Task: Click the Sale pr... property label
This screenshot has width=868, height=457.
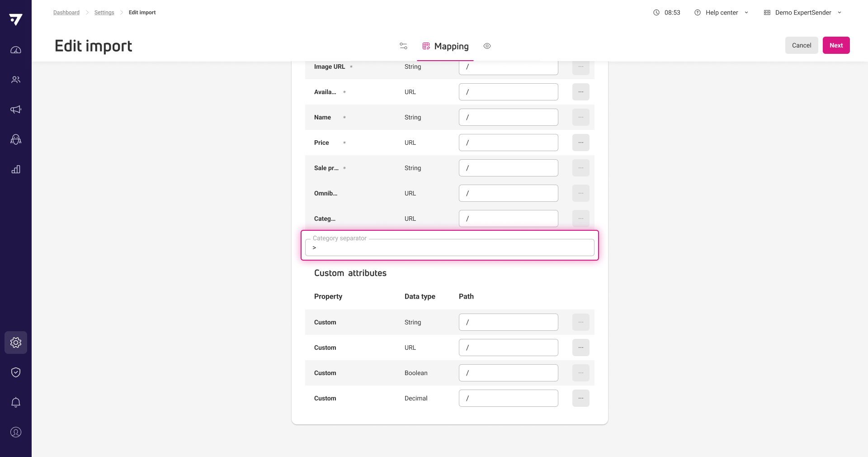Action: click(326, 168)
